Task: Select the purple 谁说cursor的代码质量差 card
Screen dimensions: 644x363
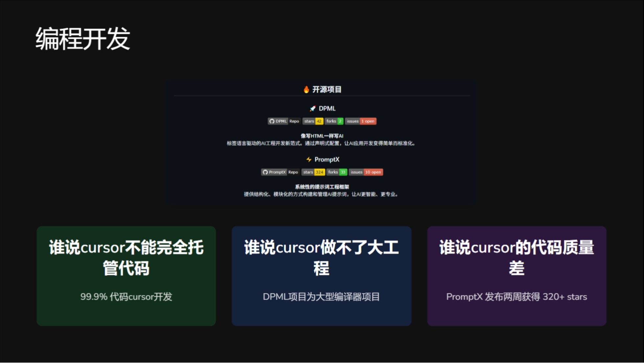Action: (x=517, y=276)
